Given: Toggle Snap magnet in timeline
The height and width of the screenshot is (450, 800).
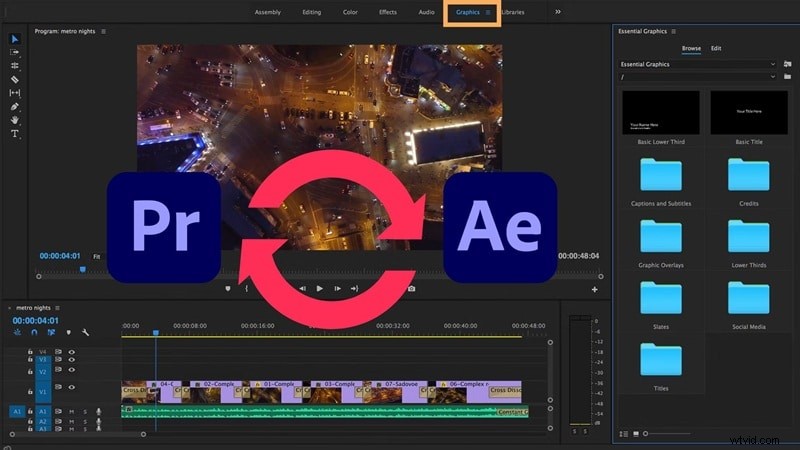Looking at the screenshot, I should click(x=34, y=333).
